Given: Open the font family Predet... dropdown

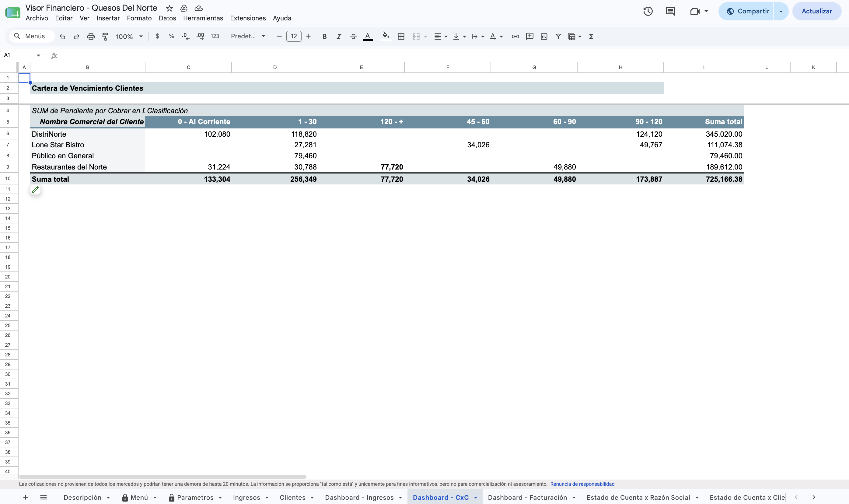Looking at the screenshot, I should [x=248, y=36].
